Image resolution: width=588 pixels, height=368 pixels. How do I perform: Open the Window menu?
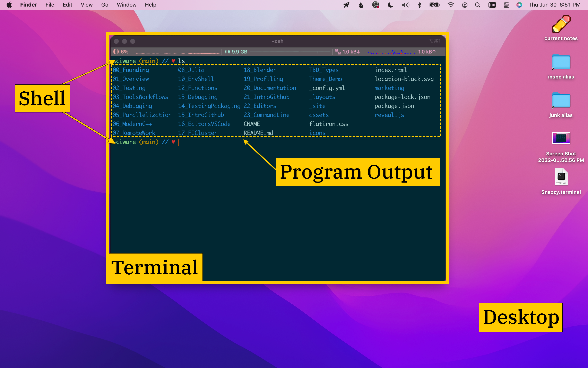tap(127, 5)
